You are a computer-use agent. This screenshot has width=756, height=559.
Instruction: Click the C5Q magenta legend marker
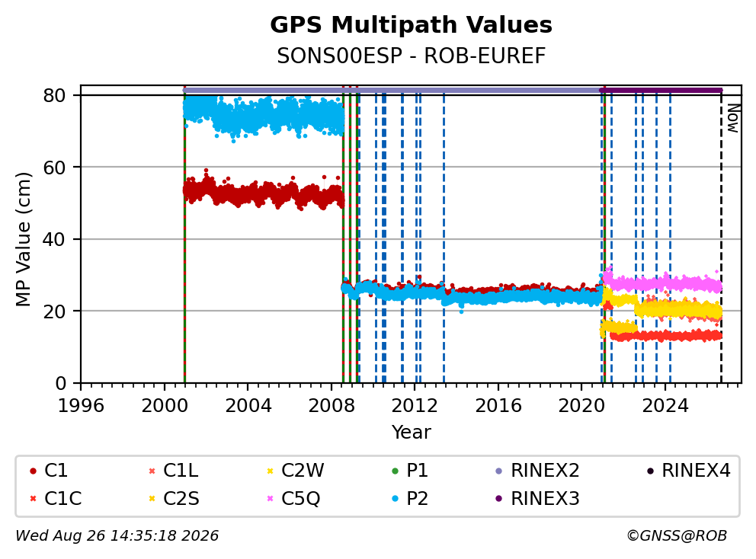(270, 498)
